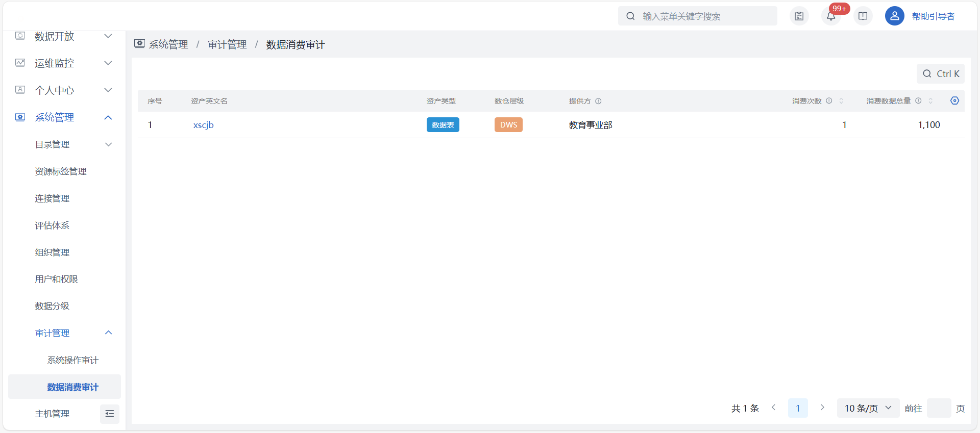Open the notifications bell icon

pyautogui.click(x=831, y=16)
